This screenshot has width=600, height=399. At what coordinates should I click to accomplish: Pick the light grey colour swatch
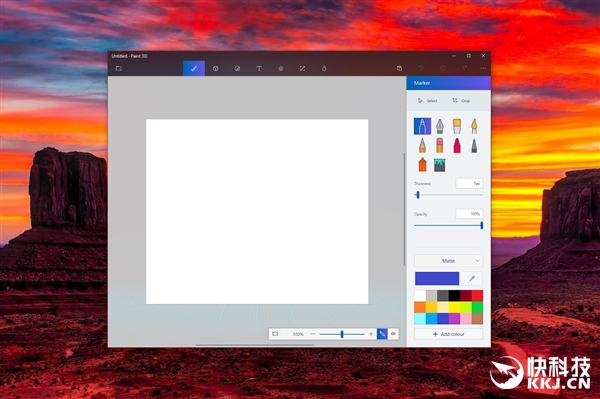pos(432,296)
